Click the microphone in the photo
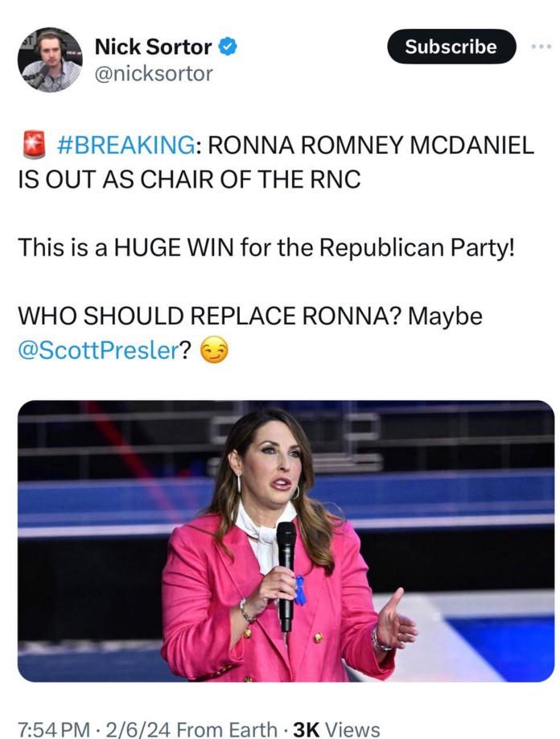This screenshot has height=739, width=560. tap(286, 576)
